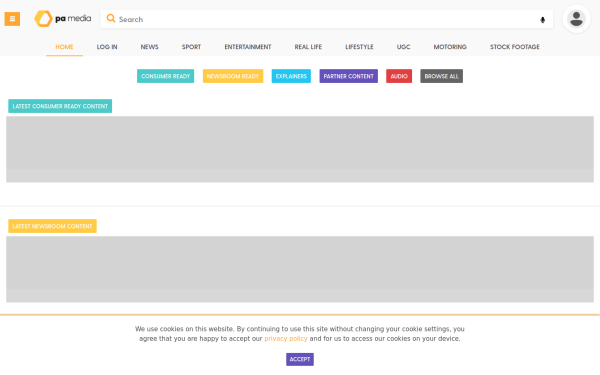Screen dimensions: 600x375
Task: Filter by Consumer Ready
Action: coord(165,76)
